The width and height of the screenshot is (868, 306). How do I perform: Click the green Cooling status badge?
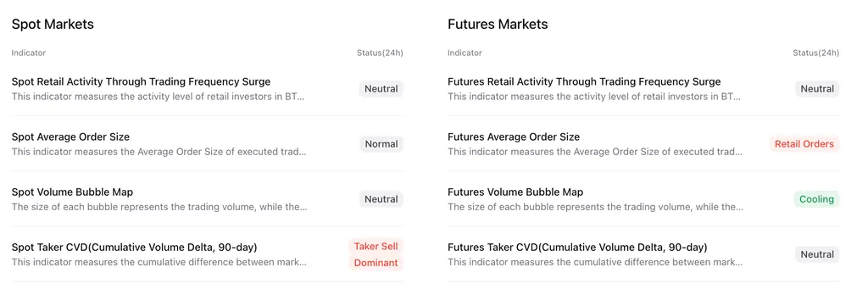(x=816, y=199)
